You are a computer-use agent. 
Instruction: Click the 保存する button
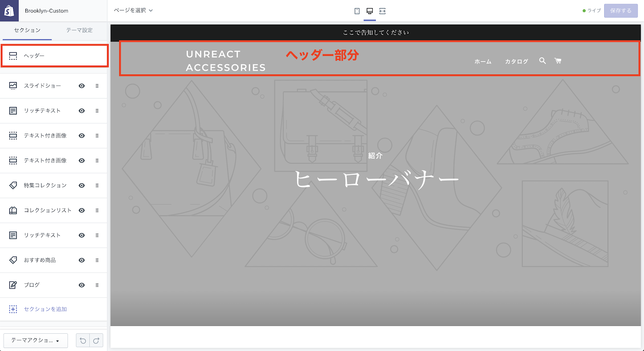pos(621,11)
